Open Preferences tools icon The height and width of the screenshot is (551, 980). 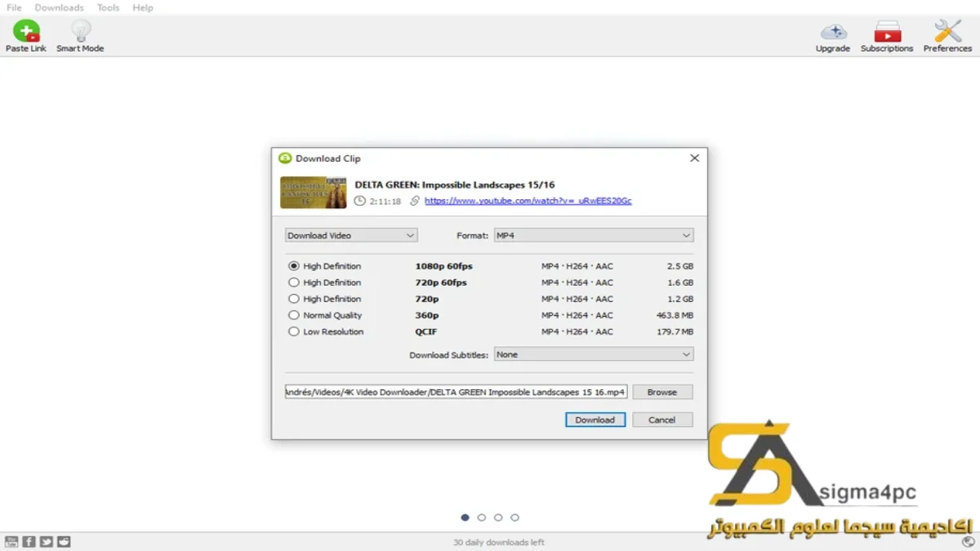pos(947,31)
